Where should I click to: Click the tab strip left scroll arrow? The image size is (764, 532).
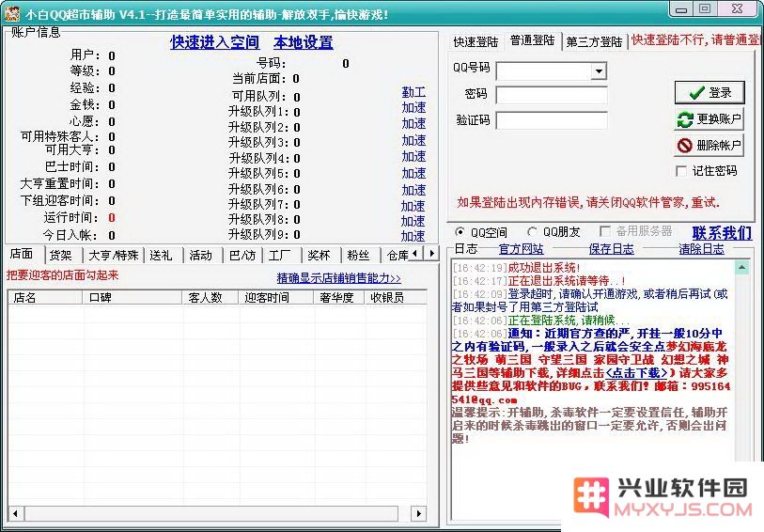415,254
